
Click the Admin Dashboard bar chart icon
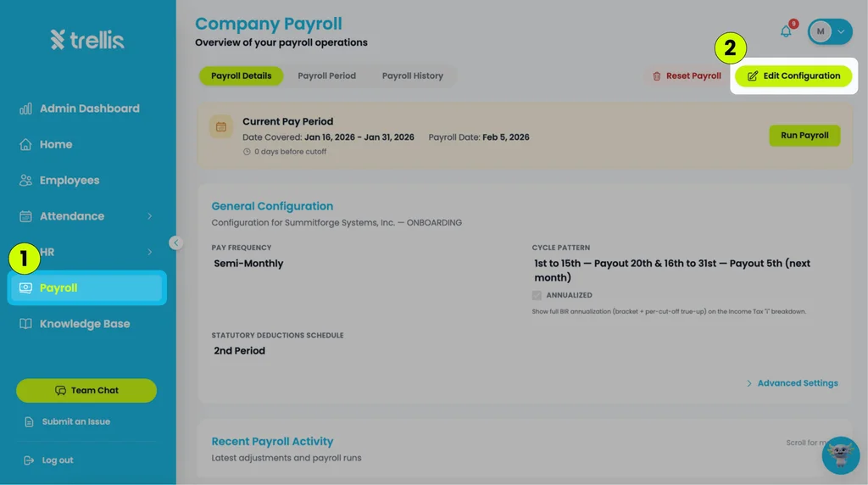(x=25, y=109)
